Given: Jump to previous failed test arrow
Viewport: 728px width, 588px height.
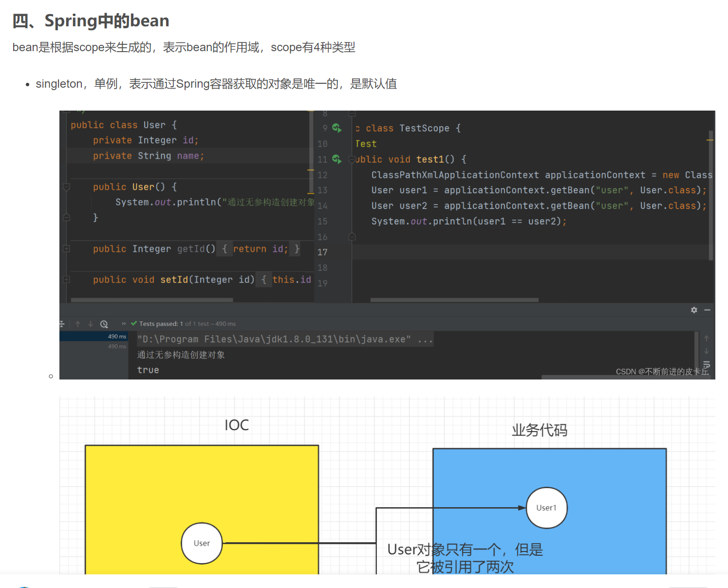Looking at the screenshot, I should [x=78, y=324].
